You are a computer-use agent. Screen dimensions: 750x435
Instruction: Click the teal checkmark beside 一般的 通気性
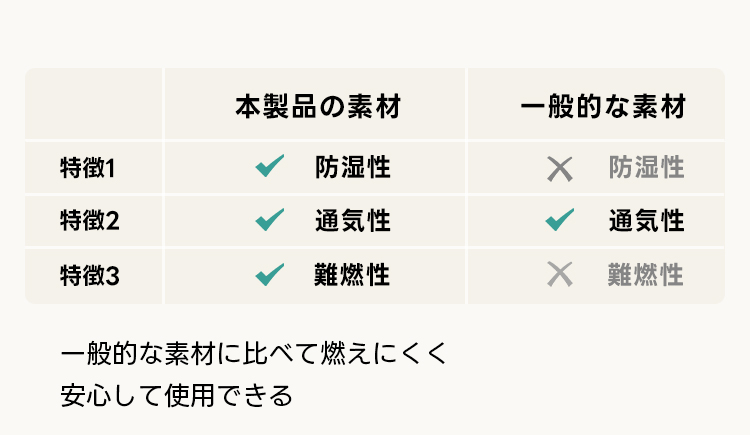[560, 220]
